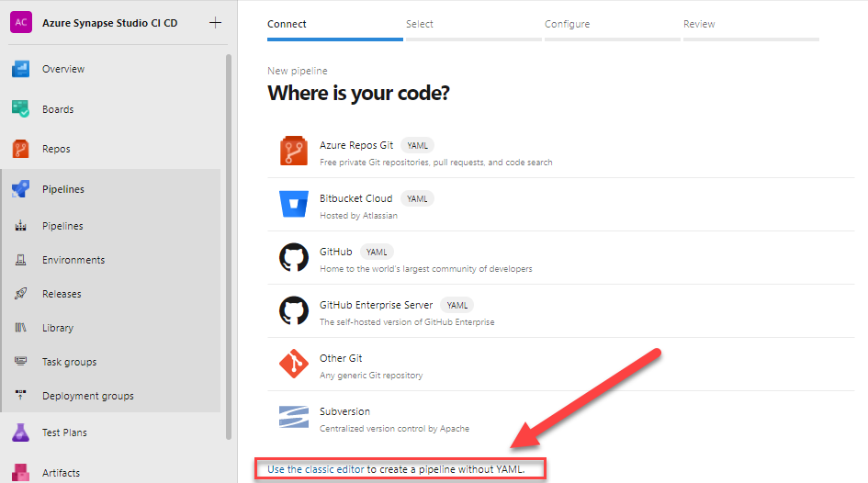Click the Test Plans flask icon

click(20, 432)
